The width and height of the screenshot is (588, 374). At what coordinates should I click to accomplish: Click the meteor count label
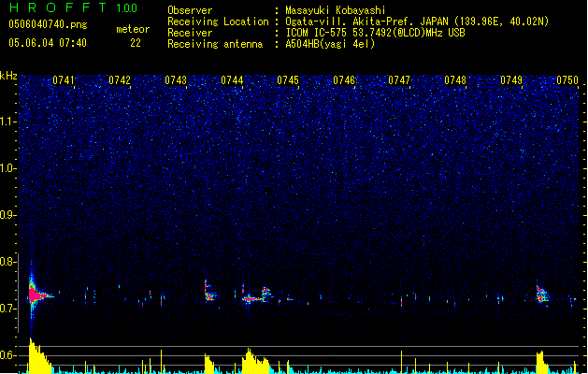[133, 29]
